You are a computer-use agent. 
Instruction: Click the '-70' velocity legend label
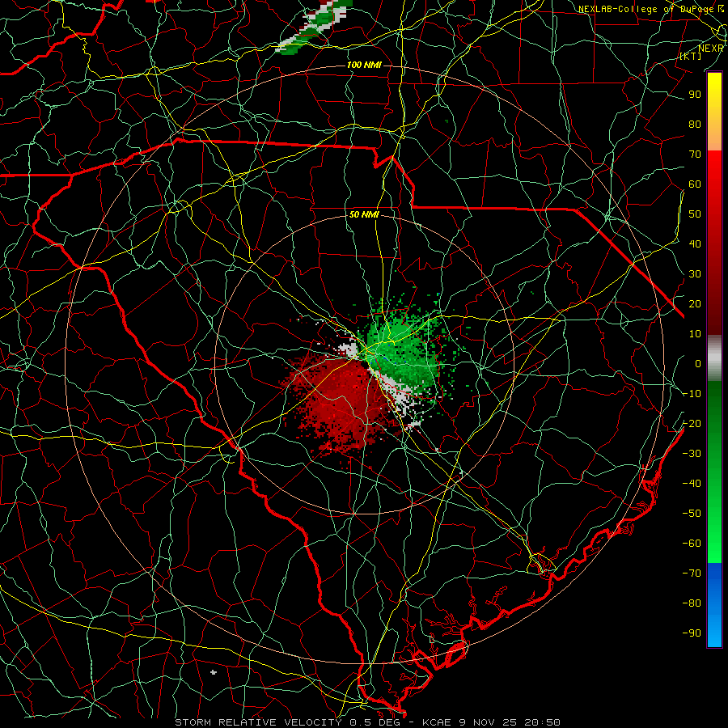click(x=692, y=574)
